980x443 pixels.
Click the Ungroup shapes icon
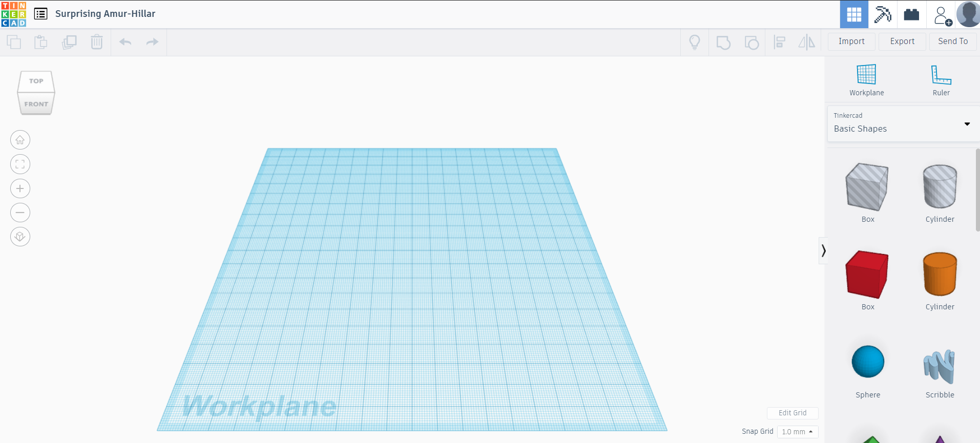(752, 42)
